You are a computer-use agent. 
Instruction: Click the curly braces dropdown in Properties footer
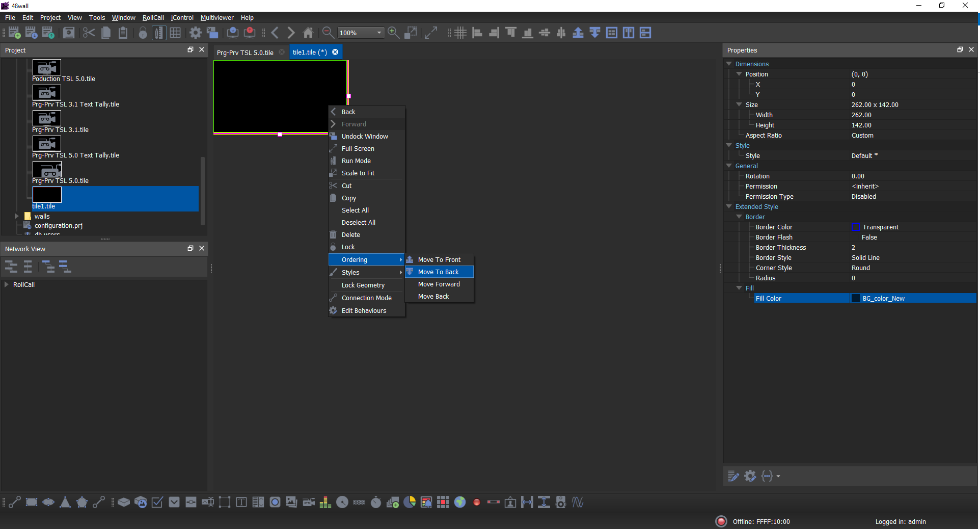pos(770,476)
